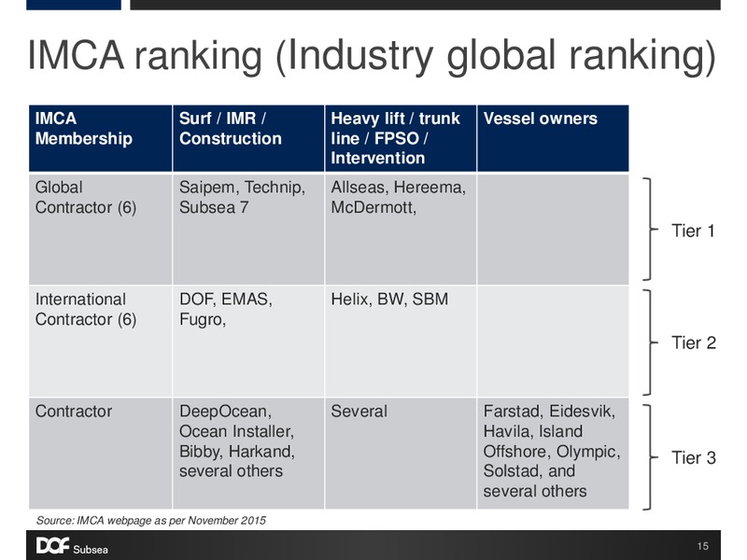Click the 'Farstad, Eidesvik, Havila' vessel owners cell
Image resolution: width=747 pixels, height=560 pixels.
[x=553, y=454]
